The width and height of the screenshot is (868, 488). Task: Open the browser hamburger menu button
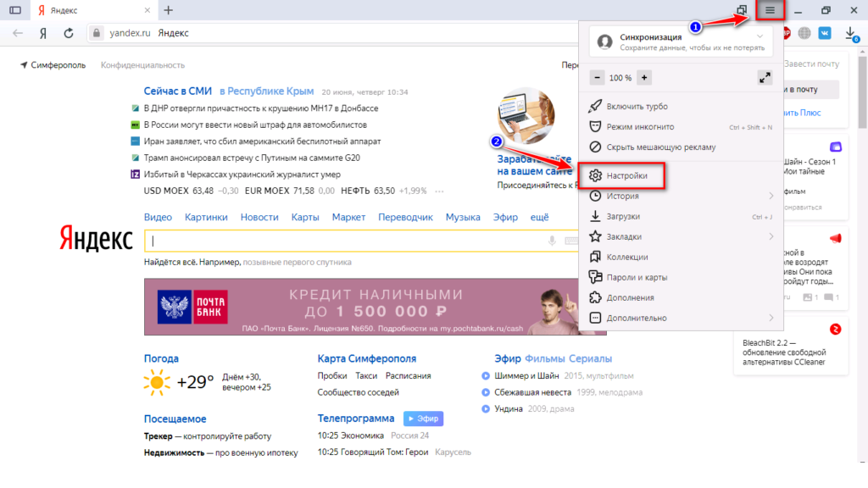(770, 10)
